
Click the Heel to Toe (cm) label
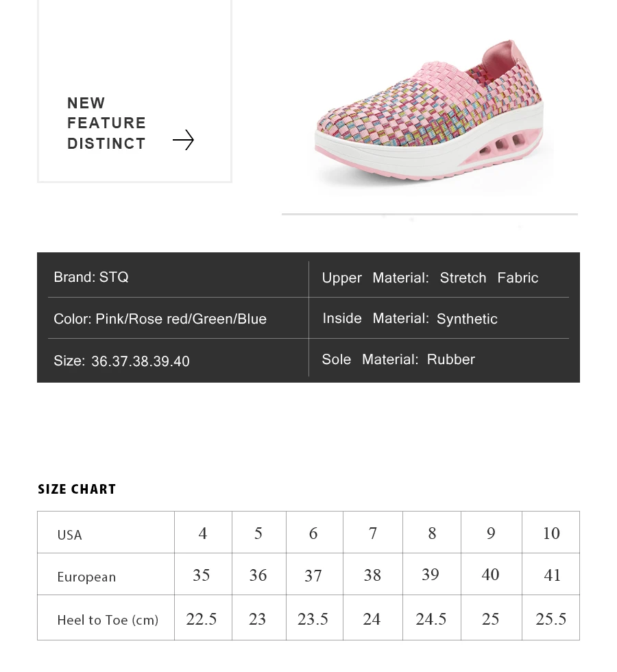click(x=108, y=620)
